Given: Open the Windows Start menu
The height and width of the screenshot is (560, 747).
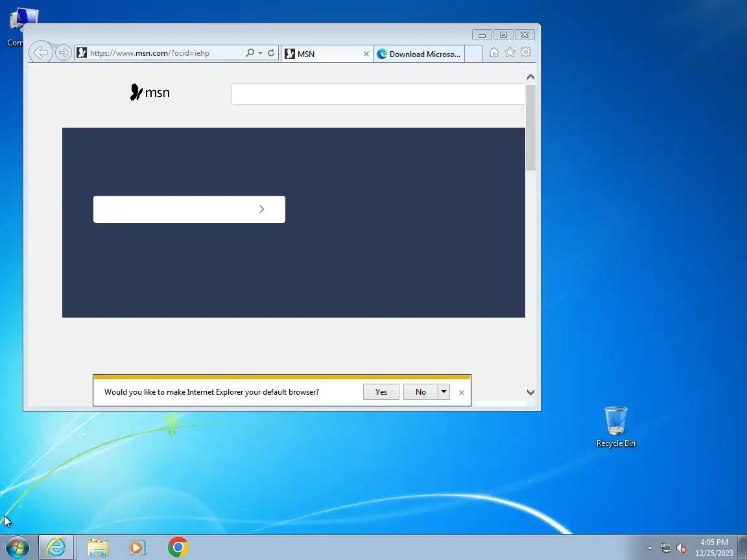Looking at the screenshot, I should tap(18, 548).
